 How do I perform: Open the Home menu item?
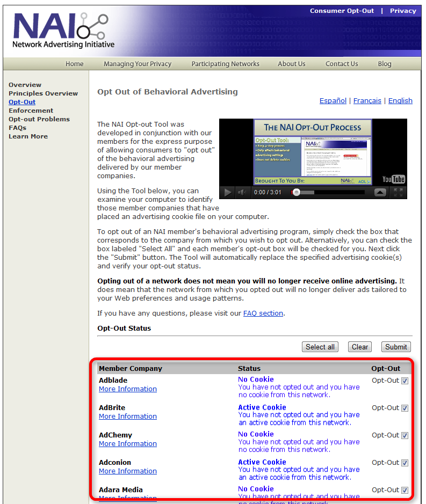point(74,64)
